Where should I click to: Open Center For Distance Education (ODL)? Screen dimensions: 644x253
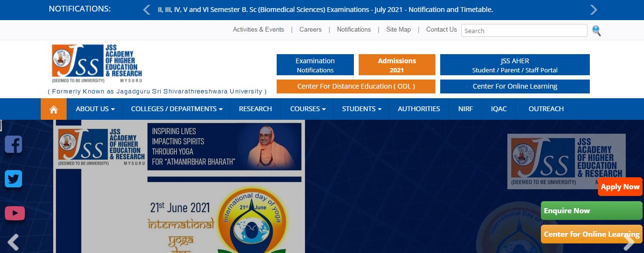pos(356,87)
